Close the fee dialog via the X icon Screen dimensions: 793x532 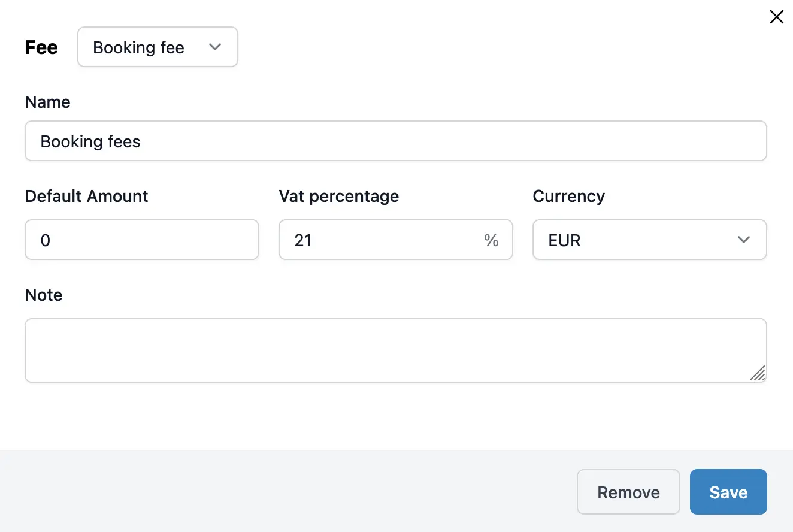pyautogui.click(x=776, y=17)
